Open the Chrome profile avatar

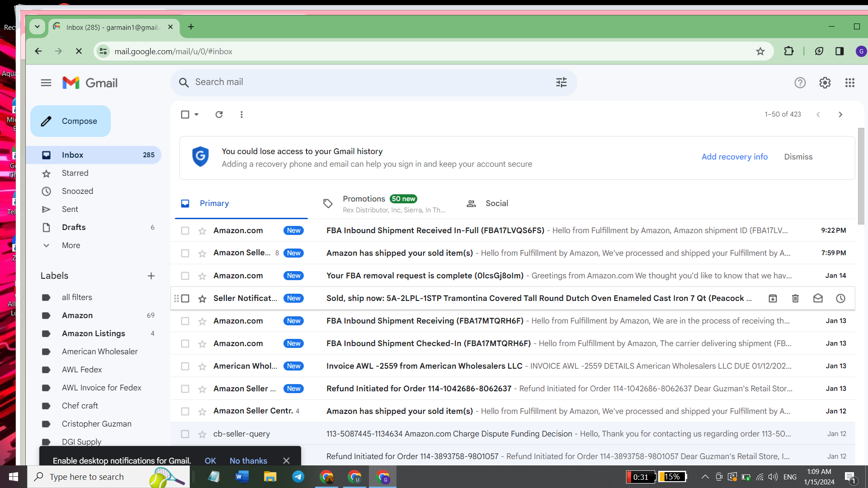[861, 51]
